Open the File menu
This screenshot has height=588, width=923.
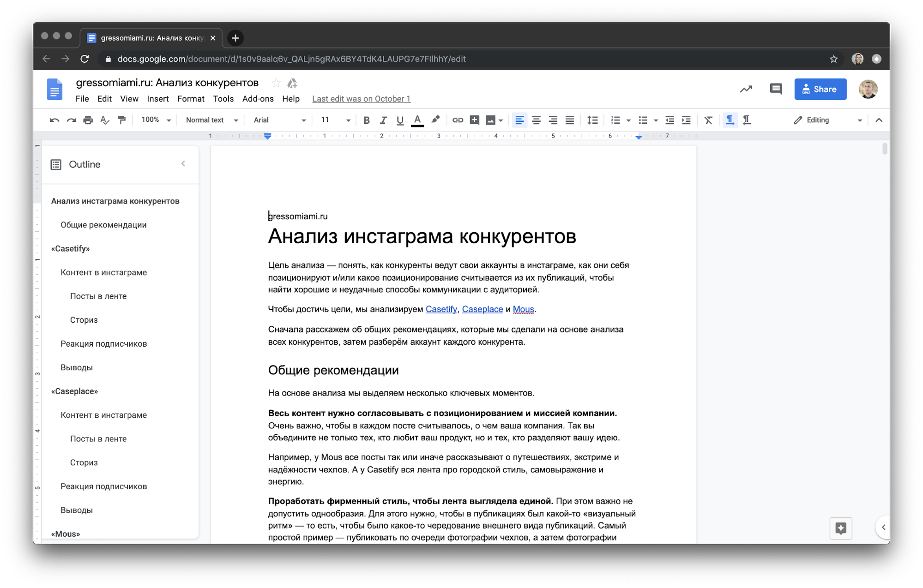coord(82,99)
